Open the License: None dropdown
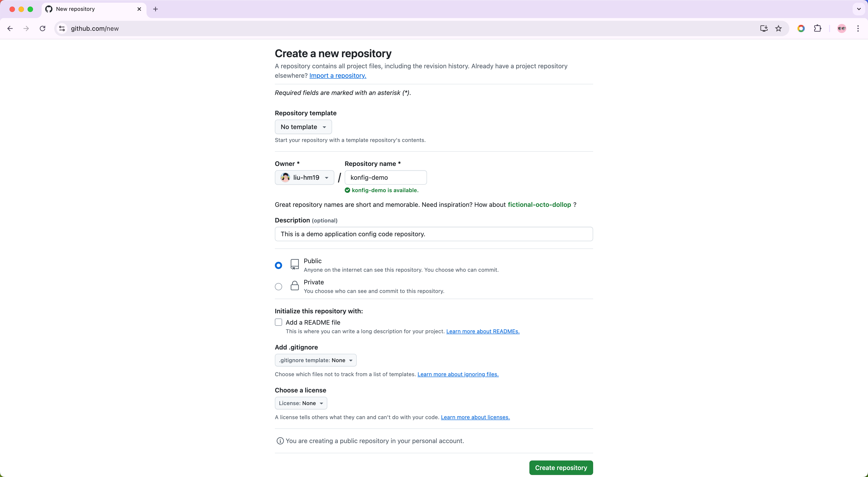The image size is (868, 477). tap(301, 403)
